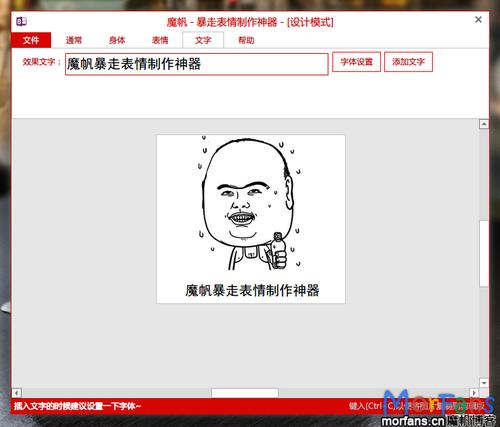Click the vertical scrollbar thumb
The width and height of the screenshot is (500, 427).
[484, 253]
